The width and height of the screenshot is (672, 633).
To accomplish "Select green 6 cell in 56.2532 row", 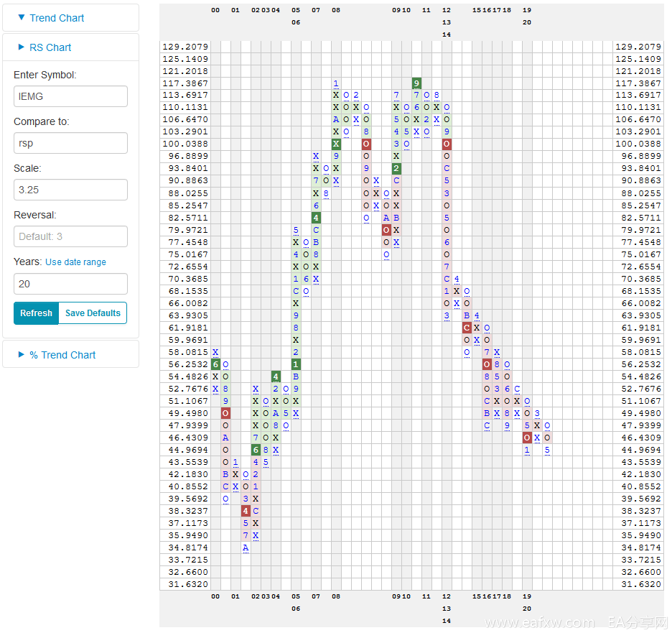I will pos(215,364).
